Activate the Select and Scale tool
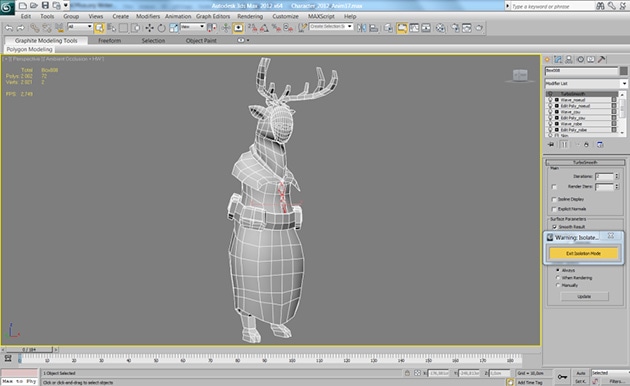Image resolution: width=630 pixels, height=386 pixels. click(174, 28)
